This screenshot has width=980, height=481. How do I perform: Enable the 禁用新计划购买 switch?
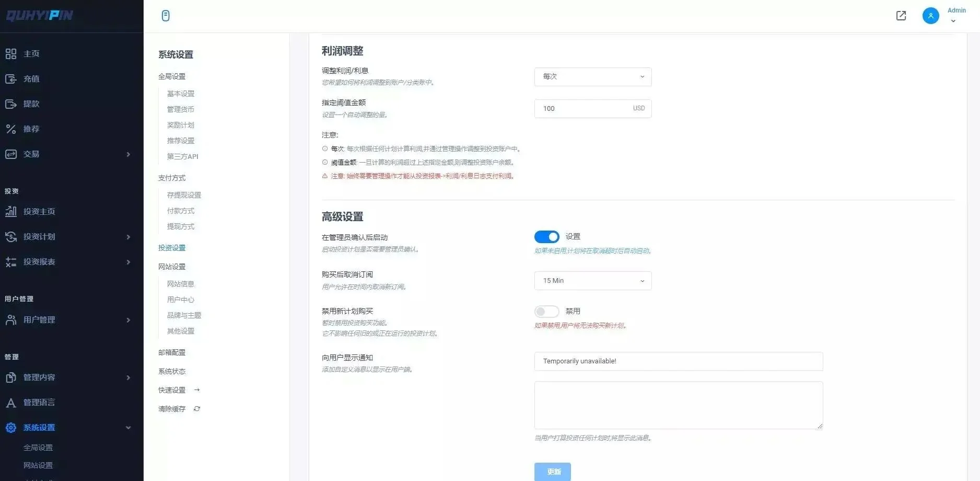coord(546,312)
